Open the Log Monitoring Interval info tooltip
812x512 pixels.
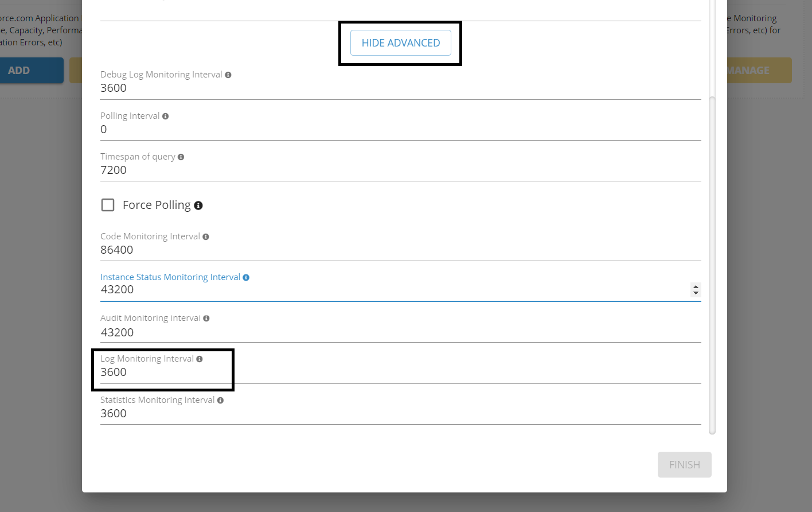pos(199,358)
